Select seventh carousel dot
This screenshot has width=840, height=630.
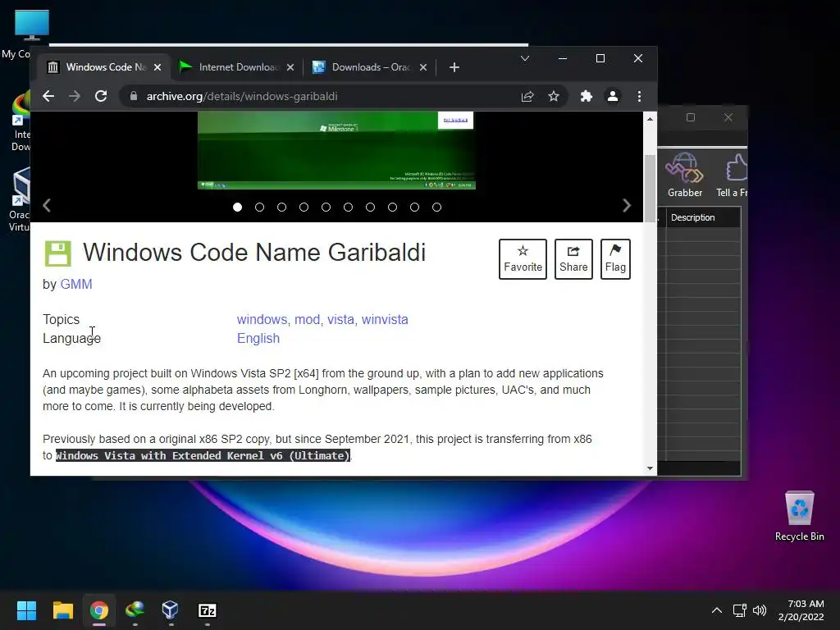370,208
